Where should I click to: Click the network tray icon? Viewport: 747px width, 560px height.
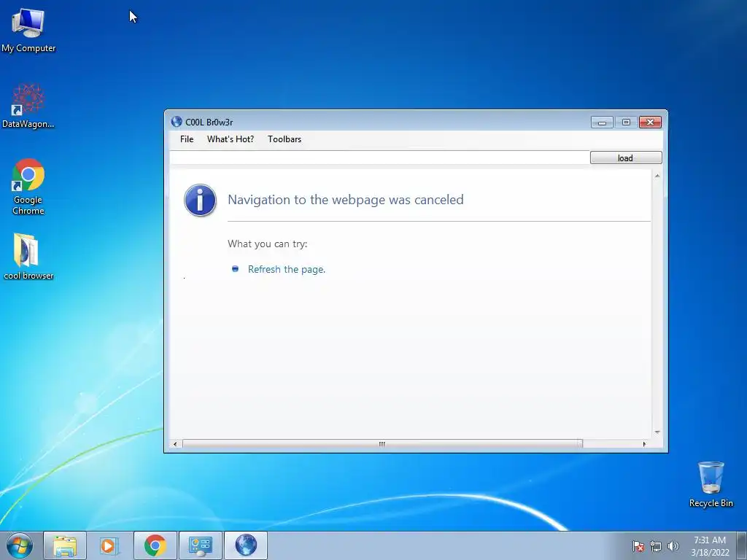click(x=656, y=546)
